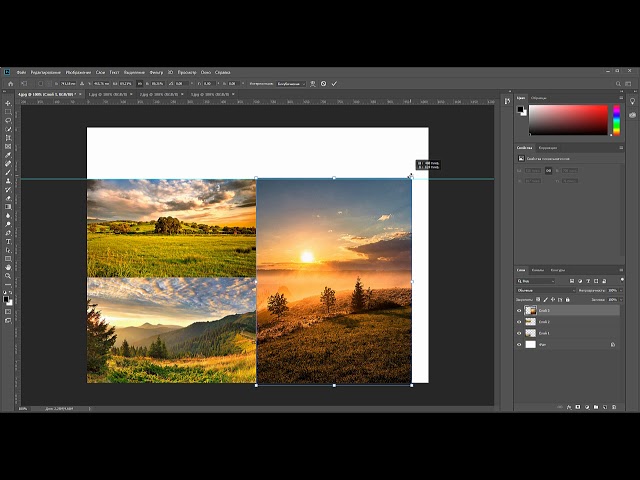Open the layer filter kind dropdown
This screenshot has height=480, width=640.
click(x=537, y=281)
